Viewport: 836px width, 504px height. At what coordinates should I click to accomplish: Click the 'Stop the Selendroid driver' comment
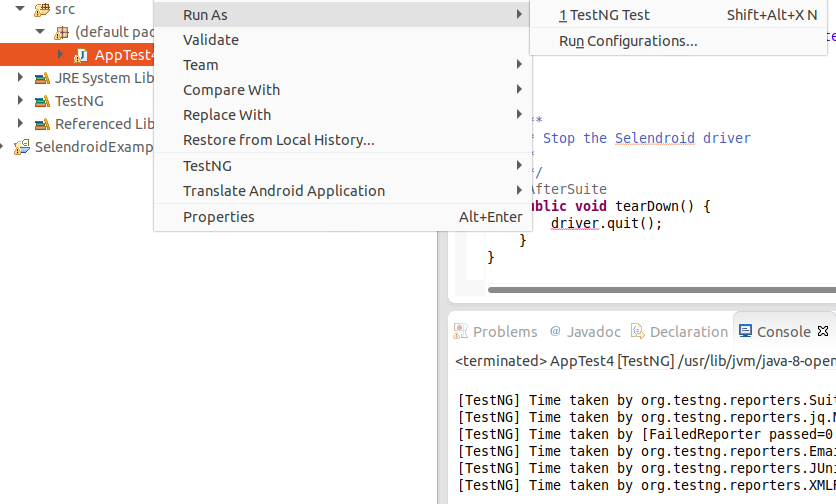[647, 138]
